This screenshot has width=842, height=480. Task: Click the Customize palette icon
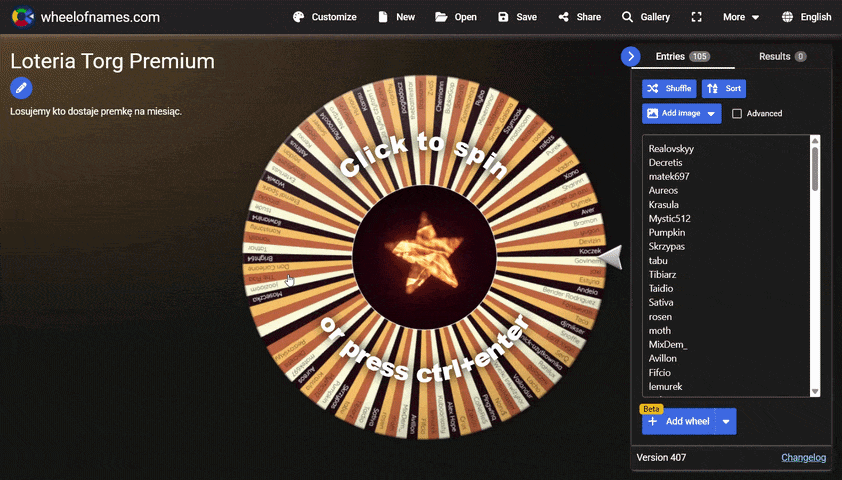(x=299, y=17)
